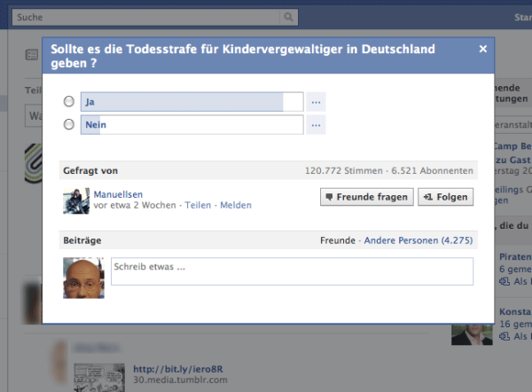Select the "Ja" radio button
Screen dimensions: 532x392
[x=69, y=101]
